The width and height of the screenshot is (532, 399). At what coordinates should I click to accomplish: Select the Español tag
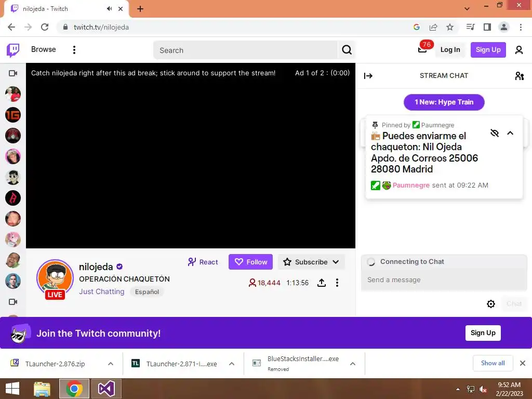tap(147, 292)
